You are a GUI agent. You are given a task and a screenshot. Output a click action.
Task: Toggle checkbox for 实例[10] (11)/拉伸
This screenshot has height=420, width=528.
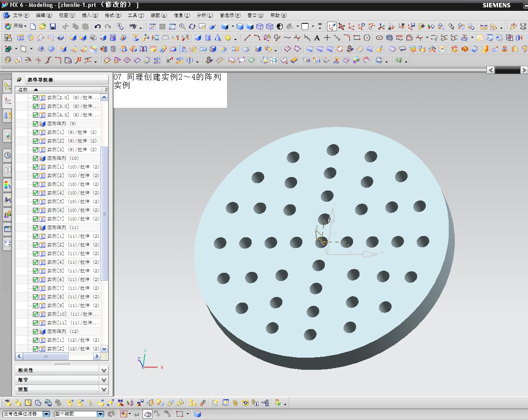click(36, 314)
